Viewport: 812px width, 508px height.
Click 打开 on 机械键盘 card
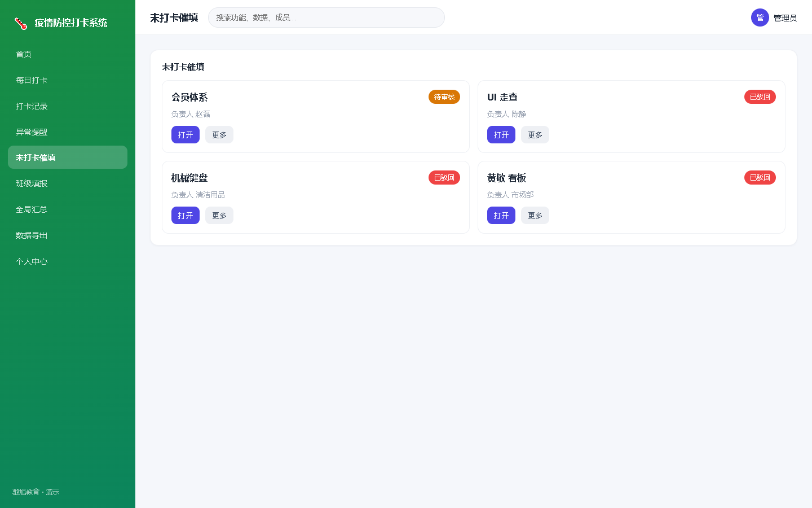tap(186, 216)
